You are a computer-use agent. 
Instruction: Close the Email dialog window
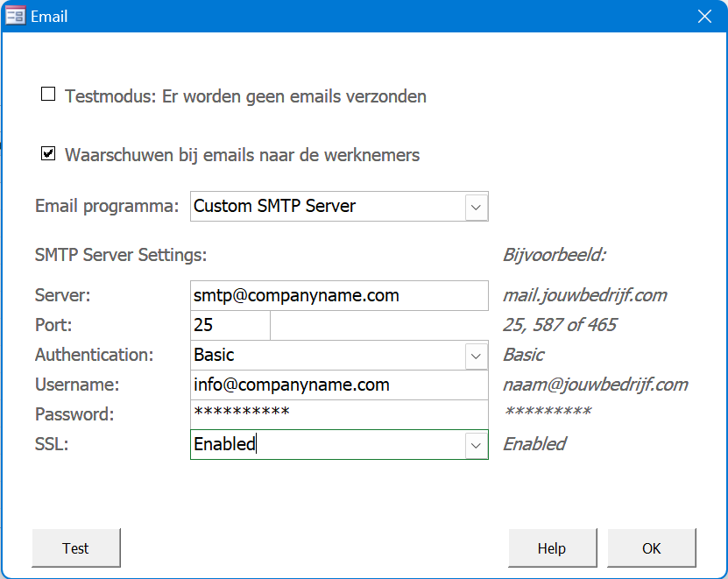tap(703, 16)
